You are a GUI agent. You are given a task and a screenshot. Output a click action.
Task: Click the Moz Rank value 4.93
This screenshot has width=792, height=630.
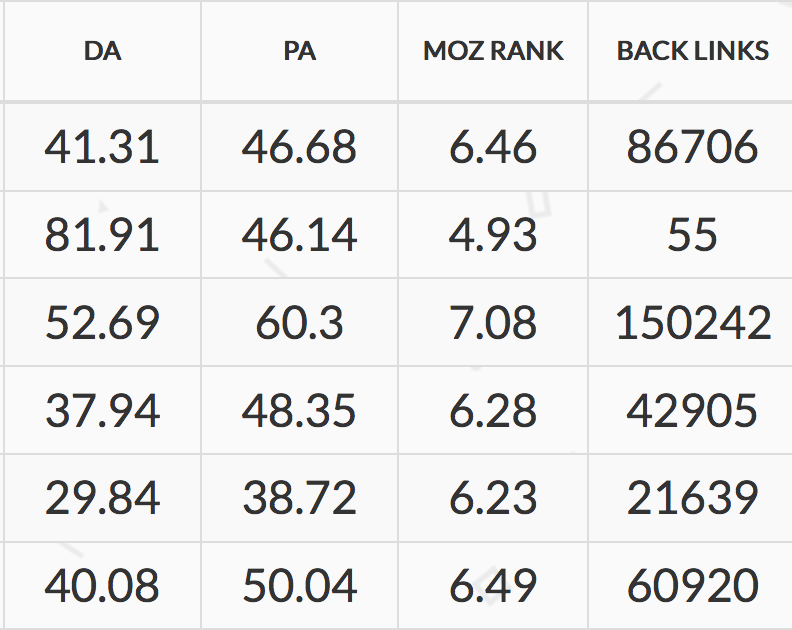[x=493, y=235]
